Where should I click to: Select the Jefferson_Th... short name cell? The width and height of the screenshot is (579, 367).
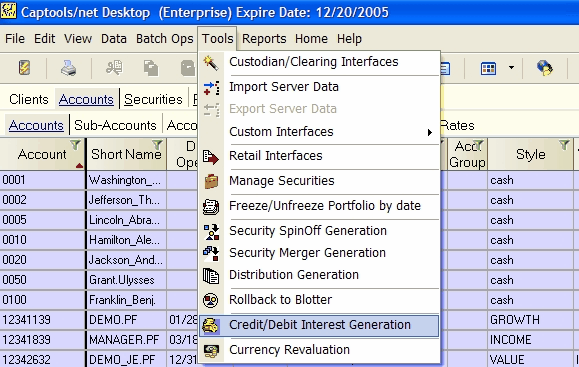126,200
